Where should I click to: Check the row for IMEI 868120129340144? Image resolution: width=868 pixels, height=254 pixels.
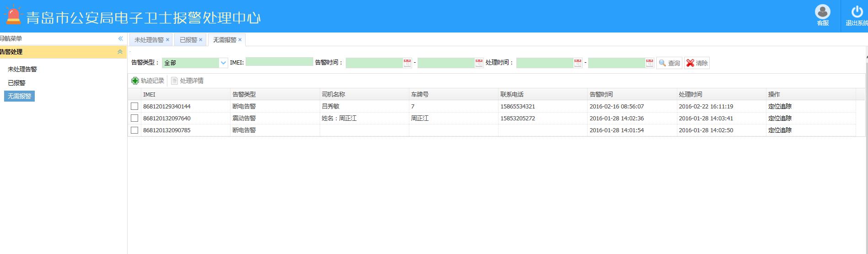[134, 106]
